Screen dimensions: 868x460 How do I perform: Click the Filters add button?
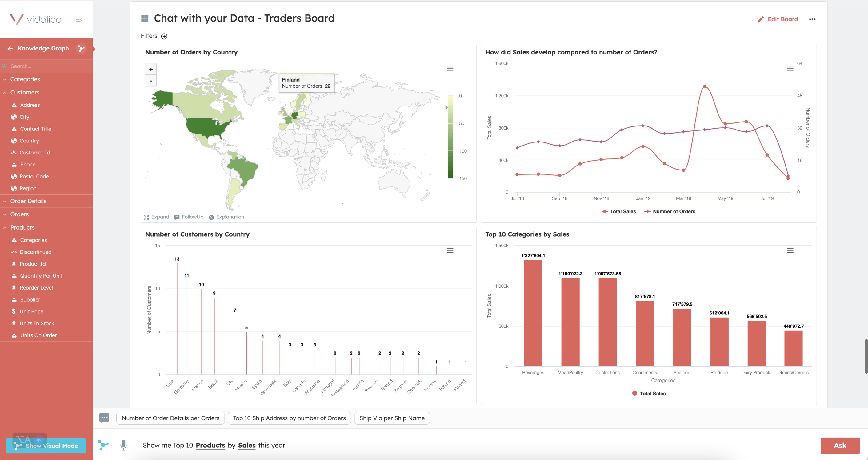(x=164, y=36)
